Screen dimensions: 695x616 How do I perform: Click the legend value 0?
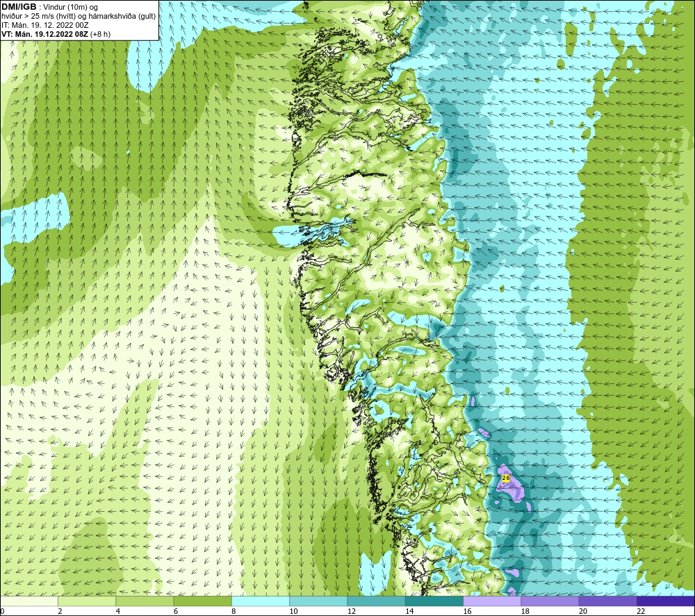(2, 612)
